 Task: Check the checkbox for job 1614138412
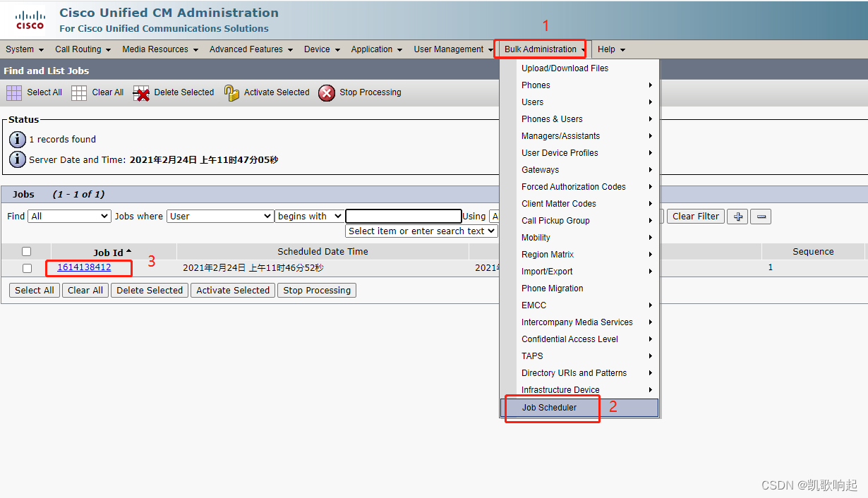(x=26, y=267)
